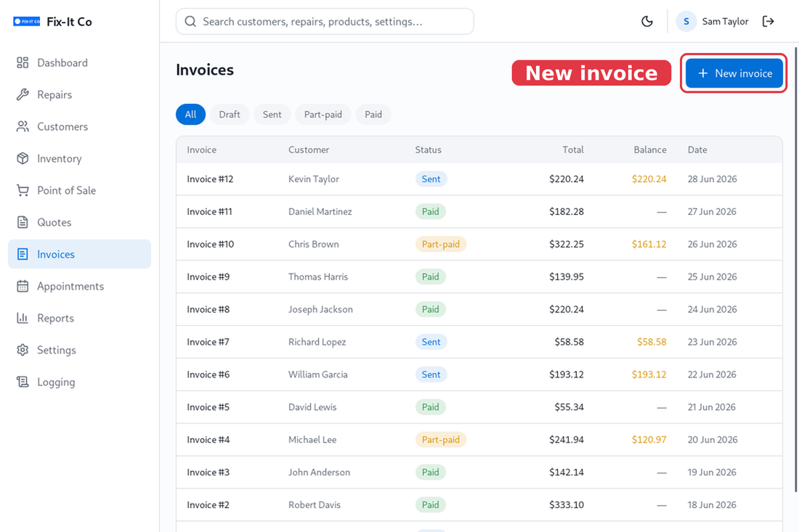Show Part-paid invoices
This screenshot has height=532, width=799.
point(323,115)
